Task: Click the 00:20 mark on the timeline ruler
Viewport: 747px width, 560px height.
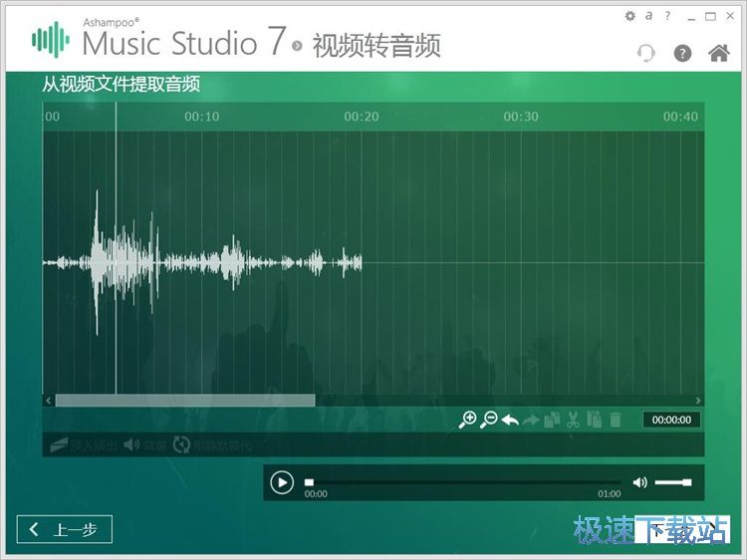Action: tap(362, 117)
